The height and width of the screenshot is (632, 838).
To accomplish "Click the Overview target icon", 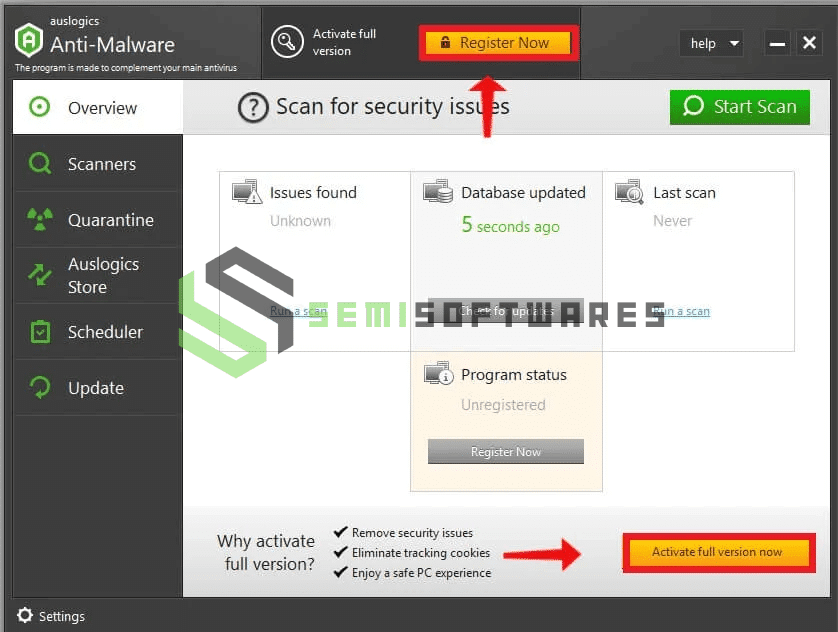I will (x=40, y=107).
